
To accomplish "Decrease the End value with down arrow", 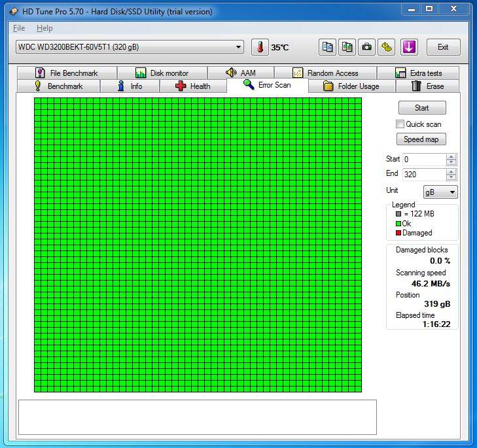I will 451,177.
